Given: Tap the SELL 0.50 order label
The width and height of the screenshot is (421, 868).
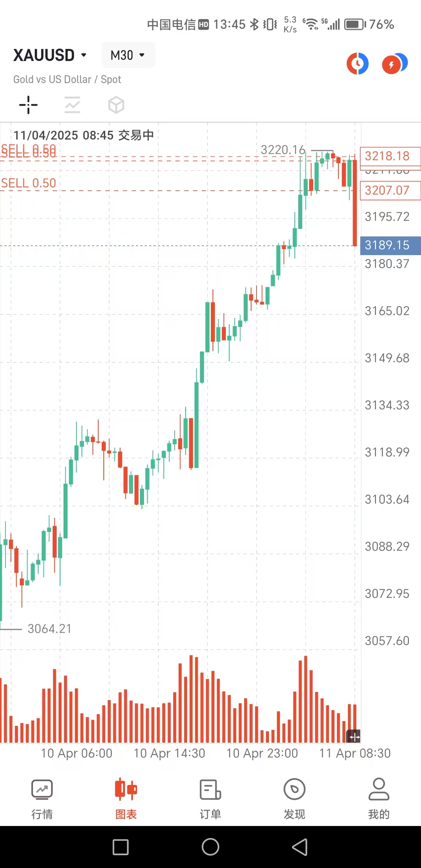Looking at the screenshot, I should pos(29,183).
